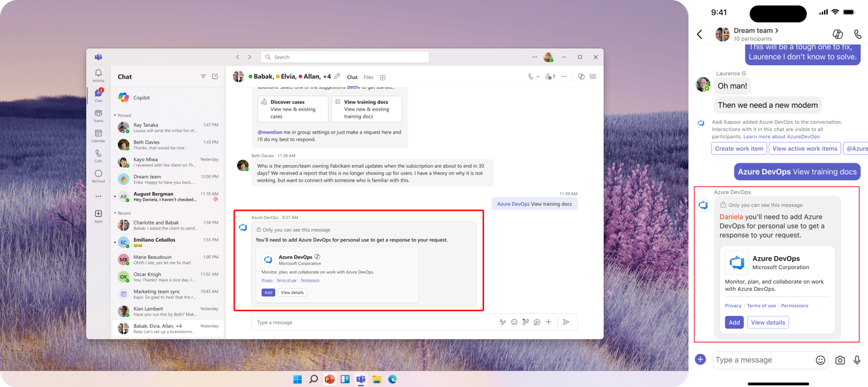Viewport: 868px width, 387px height.
Task: Start an audio call from the chat header
Action: (x=529, y=76)
